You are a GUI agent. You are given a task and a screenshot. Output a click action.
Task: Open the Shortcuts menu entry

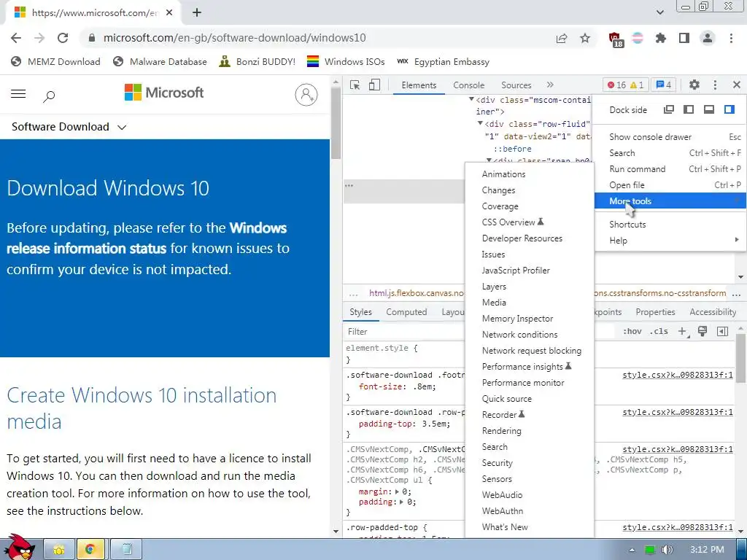tap(670, 225)
